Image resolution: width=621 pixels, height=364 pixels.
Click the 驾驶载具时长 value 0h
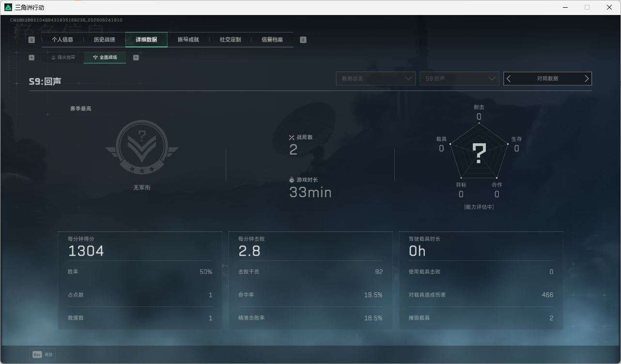tap(417, 251)
